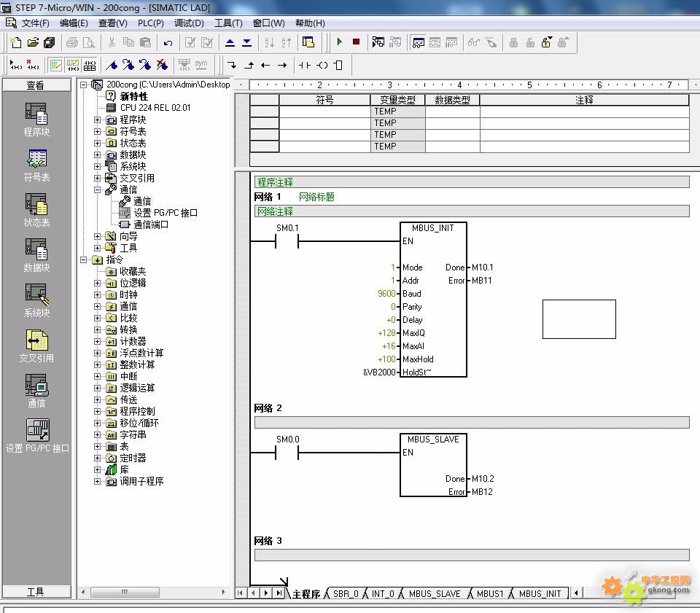Screen dimensions: 700x613
Task: Expand the 程序块 tree node
Action: [97, 120]
